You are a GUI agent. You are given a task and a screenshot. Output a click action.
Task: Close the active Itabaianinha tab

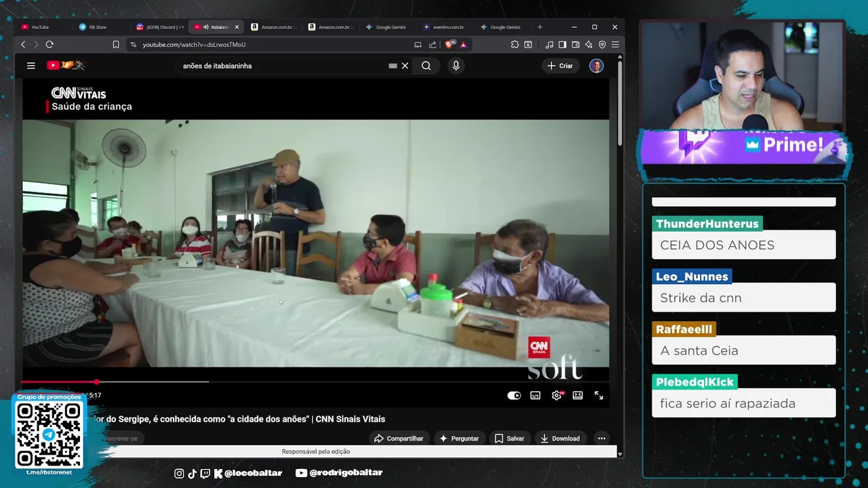(237, 27)
